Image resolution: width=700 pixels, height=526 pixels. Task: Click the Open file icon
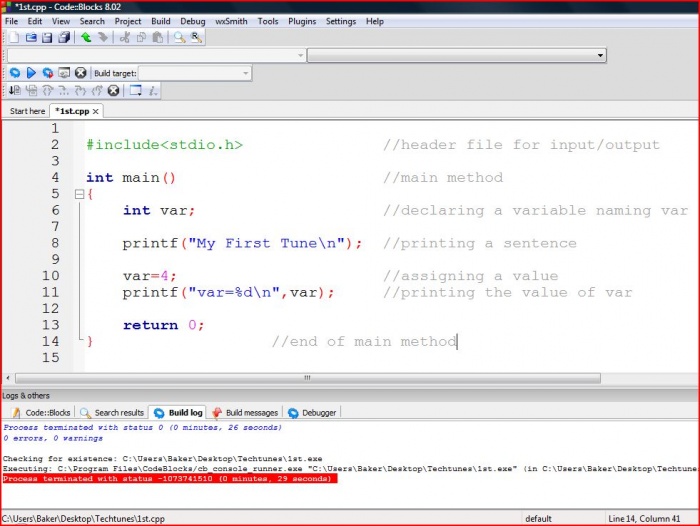[31, 38]
